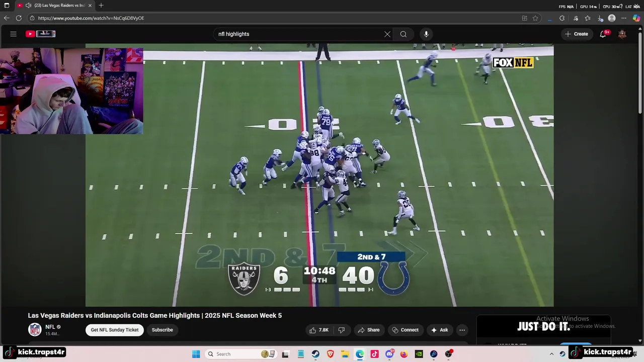
Task: Open browser profile avatar
Action: click(612, 18)
